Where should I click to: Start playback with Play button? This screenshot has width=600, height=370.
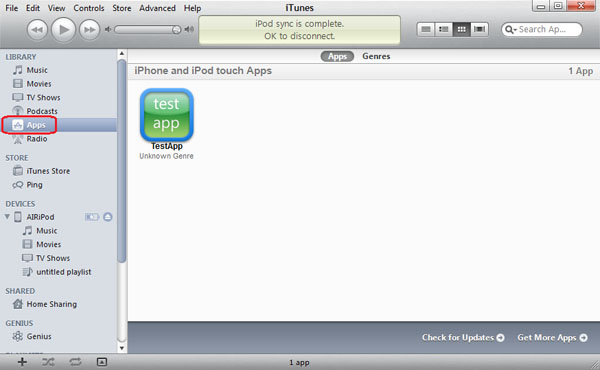click(x=64, y=29)
